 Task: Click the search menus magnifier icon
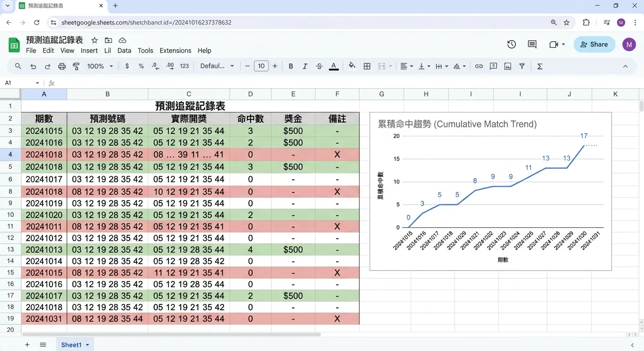click(x=18, y=66)
